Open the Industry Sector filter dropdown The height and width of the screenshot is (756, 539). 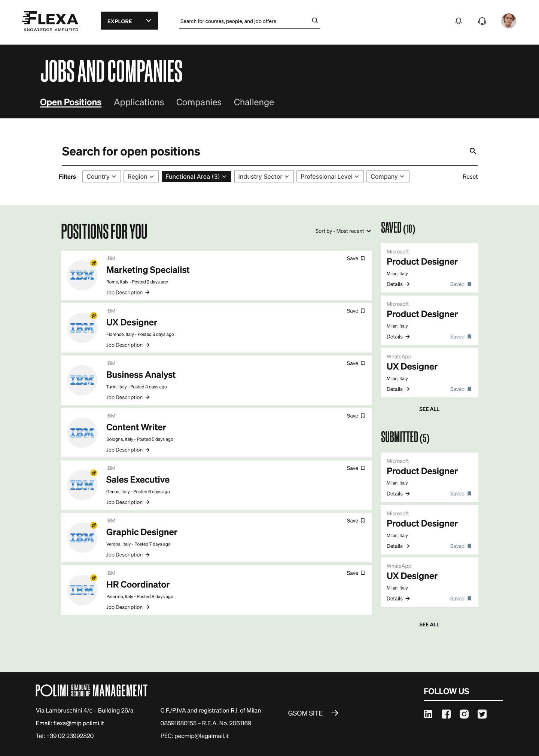click(x=264, y=176)
